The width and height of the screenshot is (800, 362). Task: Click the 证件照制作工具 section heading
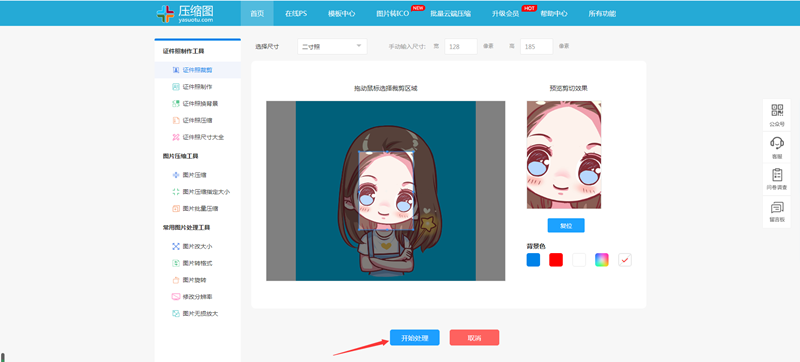click(x=184, y=51)
